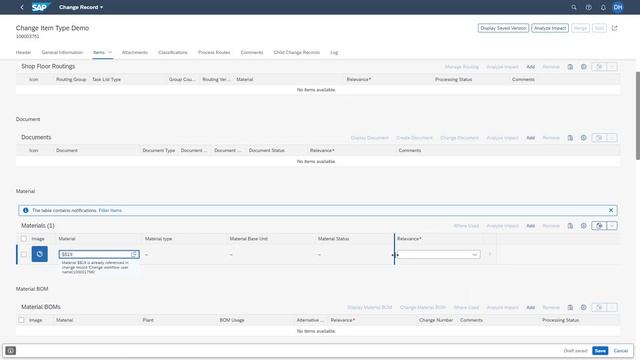Open the Child Change Records tab

(x=297, y=52)
